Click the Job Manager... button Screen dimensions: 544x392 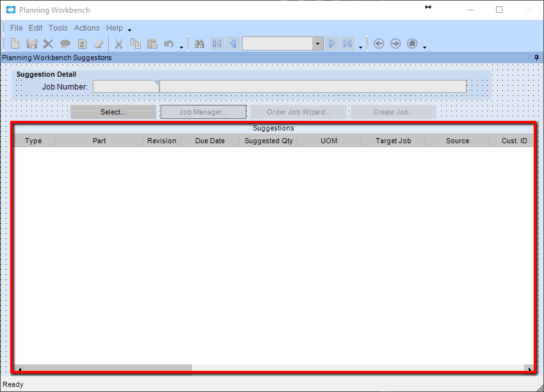click(x=204, y=112)
